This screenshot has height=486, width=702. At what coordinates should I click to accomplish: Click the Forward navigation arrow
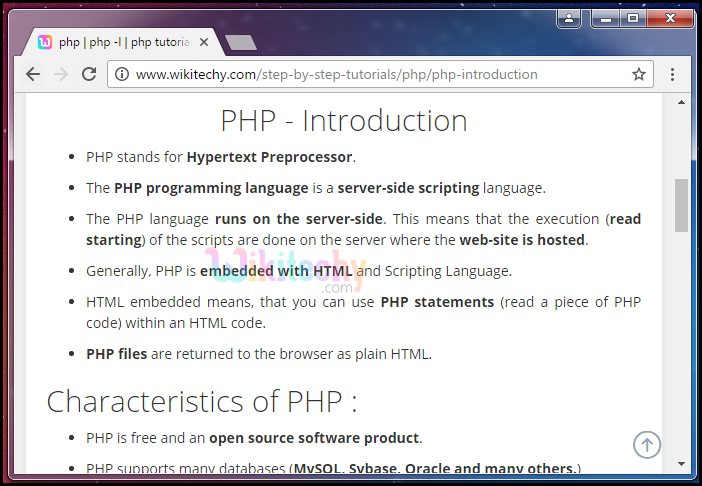click(61, 74)
